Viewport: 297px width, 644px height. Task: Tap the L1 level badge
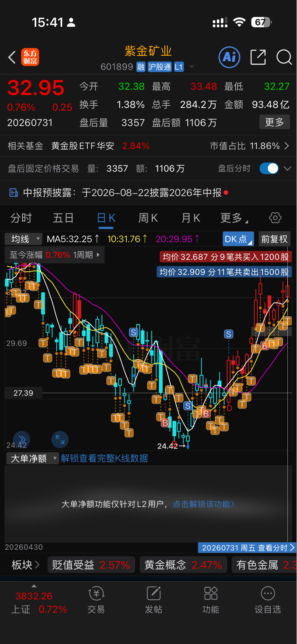pos(178,67)
